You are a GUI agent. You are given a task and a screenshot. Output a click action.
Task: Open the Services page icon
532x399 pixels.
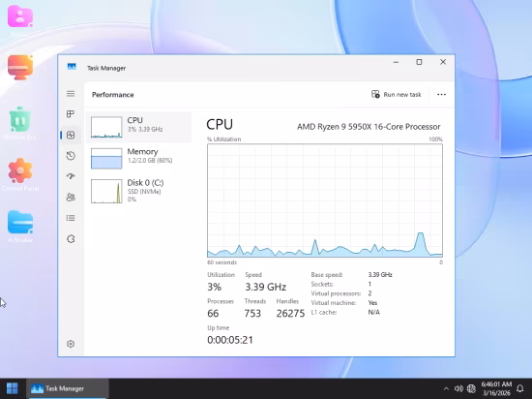pyautogui.click(x=71, y=239)
